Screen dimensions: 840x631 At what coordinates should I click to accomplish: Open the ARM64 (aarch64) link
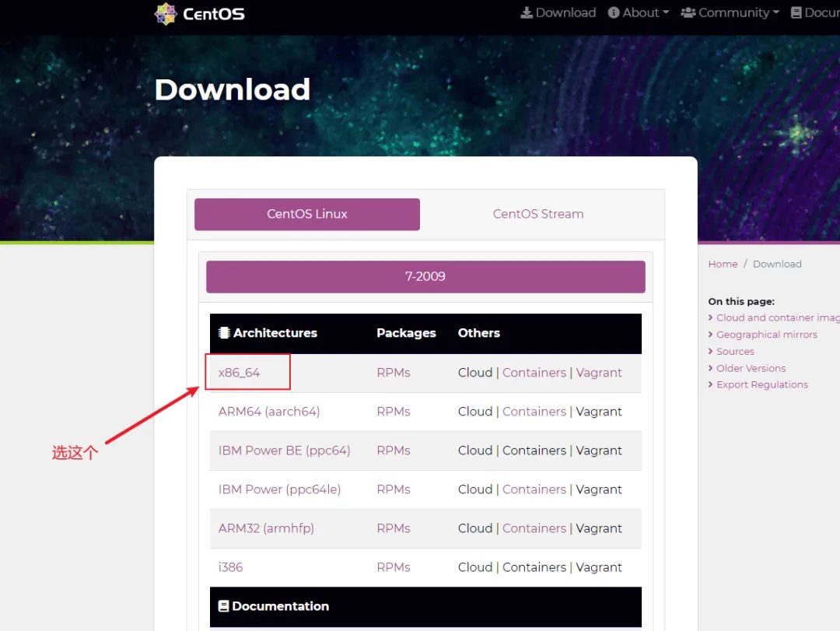pyautogui.click(x=269, y=412)
